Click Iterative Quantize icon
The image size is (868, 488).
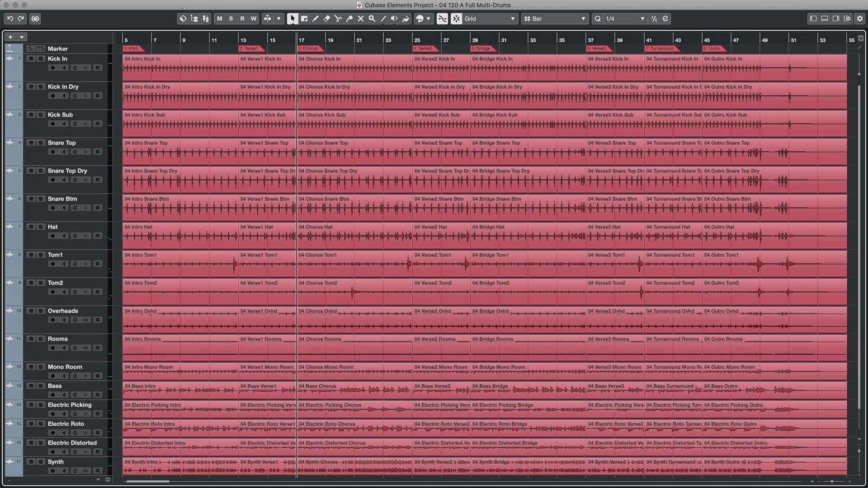[654, 19]
